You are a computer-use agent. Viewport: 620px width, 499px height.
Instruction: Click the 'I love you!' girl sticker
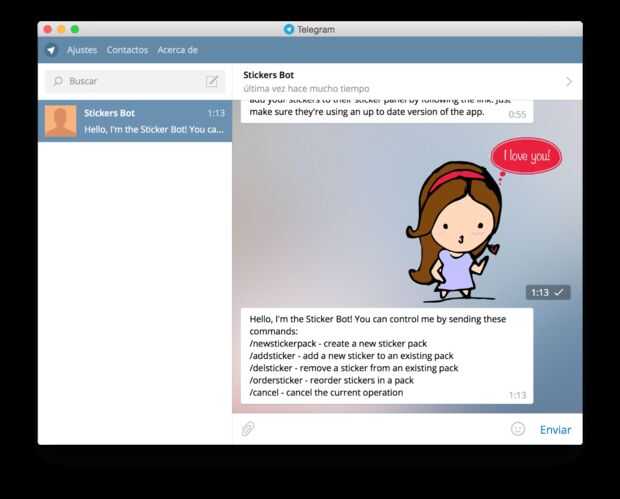point(484,220)
